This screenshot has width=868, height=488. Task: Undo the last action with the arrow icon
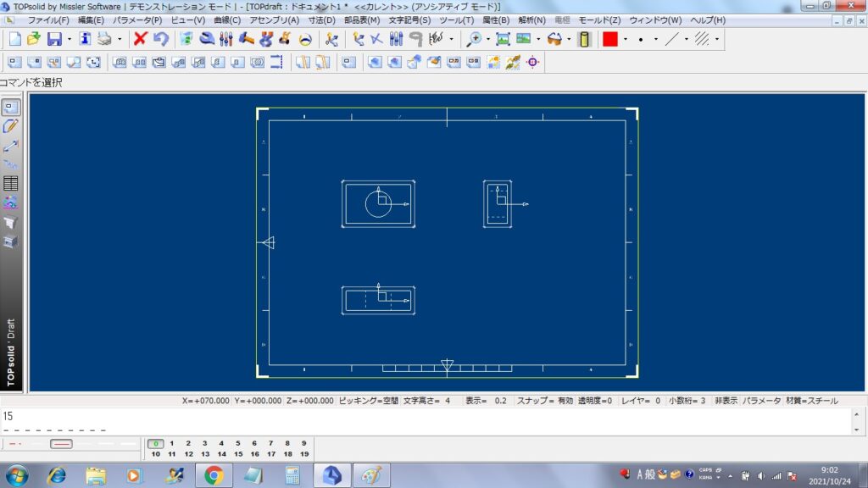coord(160,39)
